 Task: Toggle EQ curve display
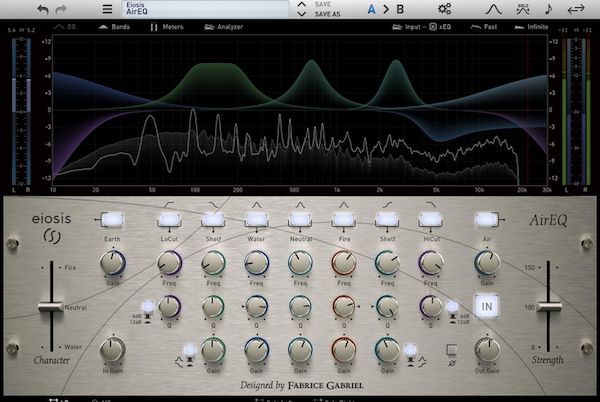tap(65, 27)
